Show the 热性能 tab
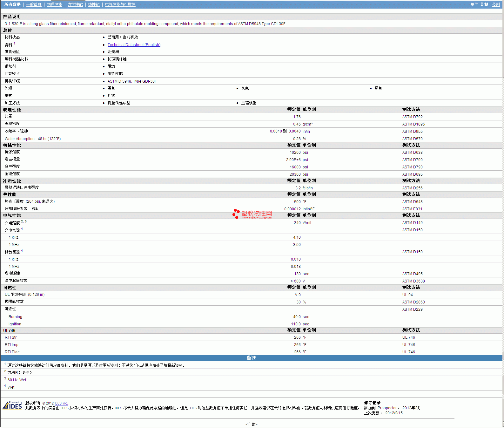The image size is (504, 428). point(94,4)
